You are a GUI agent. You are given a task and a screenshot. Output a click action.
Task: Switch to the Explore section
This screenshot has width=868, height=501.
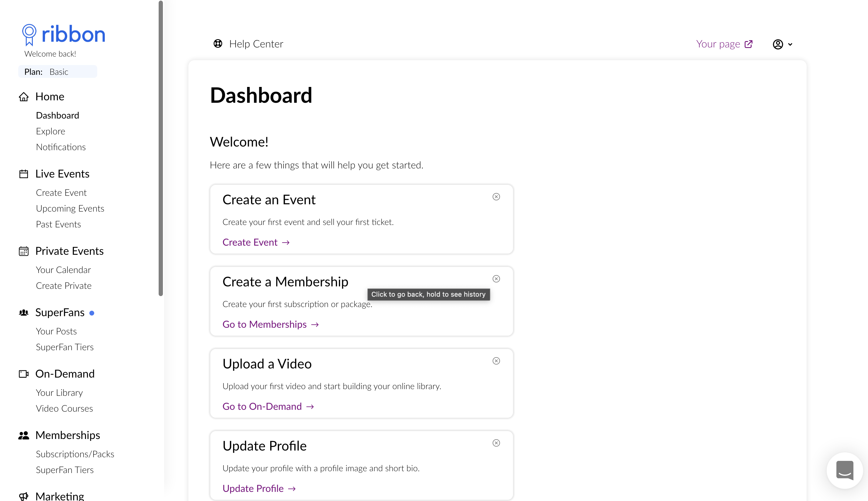click(50, 131)
